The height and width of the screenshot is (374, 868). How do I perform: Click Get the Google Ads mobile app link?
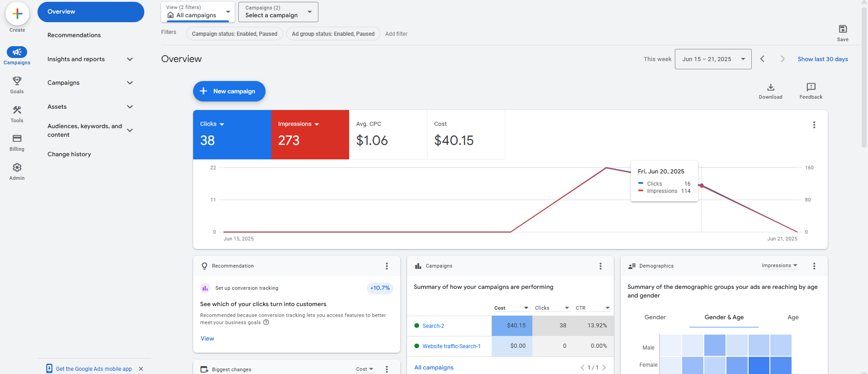[94, 369]
